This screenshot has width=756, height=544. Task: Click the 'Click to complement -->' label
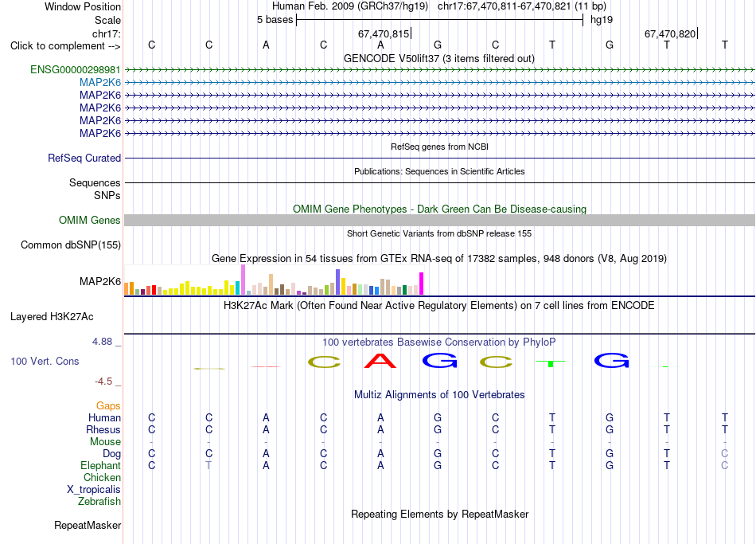click(x=65, y=46)
